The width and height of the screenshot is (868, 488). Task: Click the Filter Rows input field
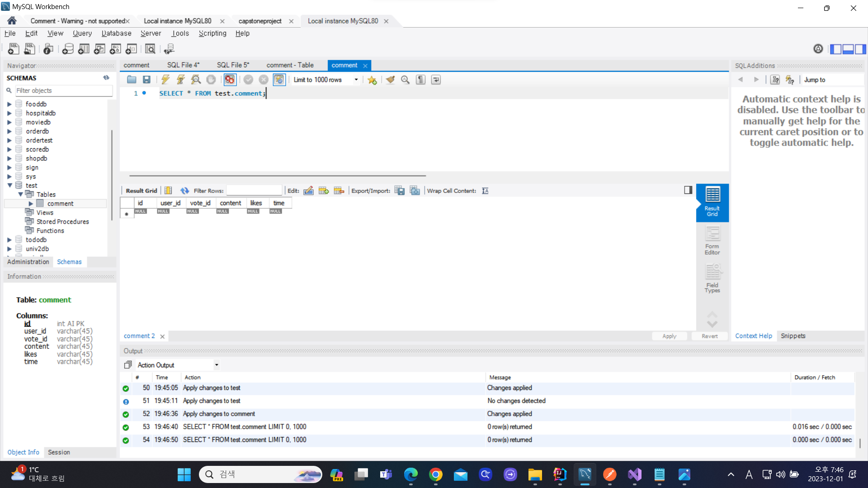click(254, 191)
